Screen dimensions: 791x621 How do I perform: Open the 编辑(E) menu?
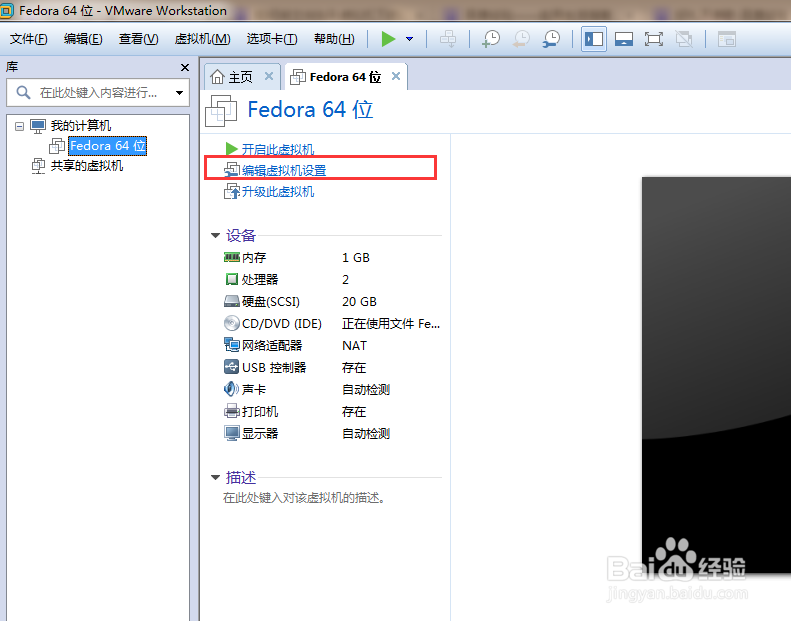[x=83, y=39]
